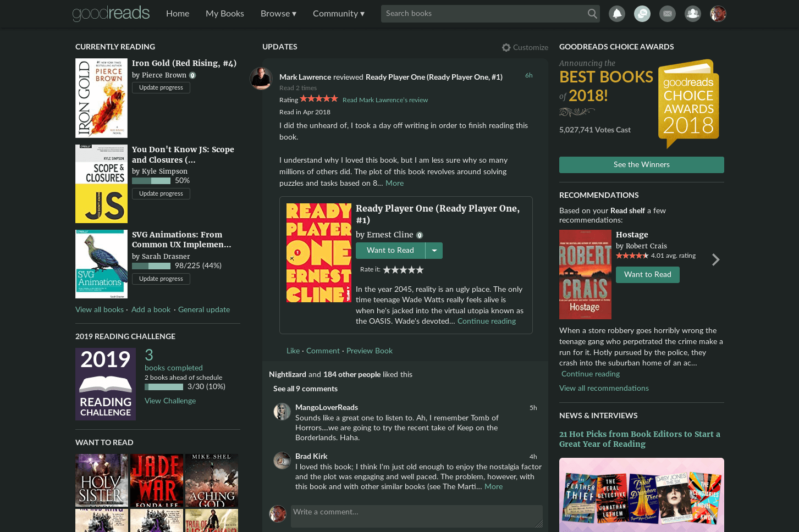Click the See the Winners button
Viewport: 799px width, 532px height.
(642, 165)
